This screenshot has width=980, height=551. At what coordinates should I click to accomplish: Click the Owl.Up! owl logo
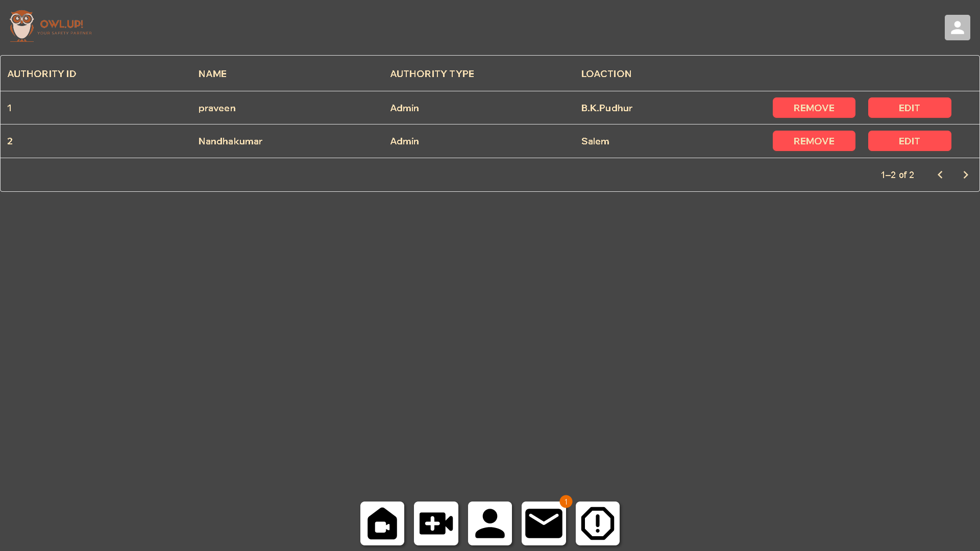pyautogui.click(x=22, y=26)
